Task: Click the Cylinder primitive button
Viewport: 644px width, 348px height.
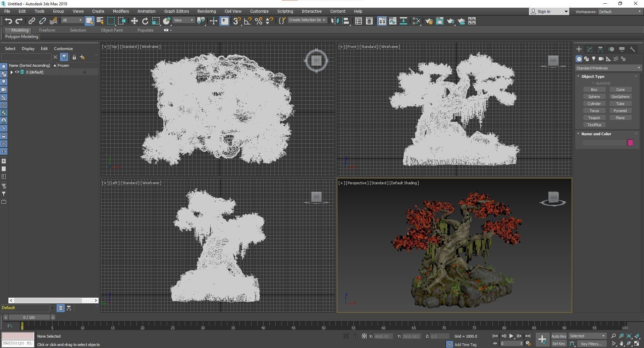Action: pyautogui.click(x=594, y=104)
